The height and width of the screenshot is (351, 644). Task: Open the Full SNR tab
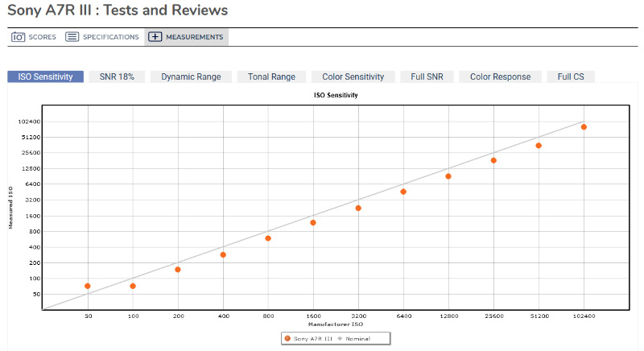[x=427, y=76]
